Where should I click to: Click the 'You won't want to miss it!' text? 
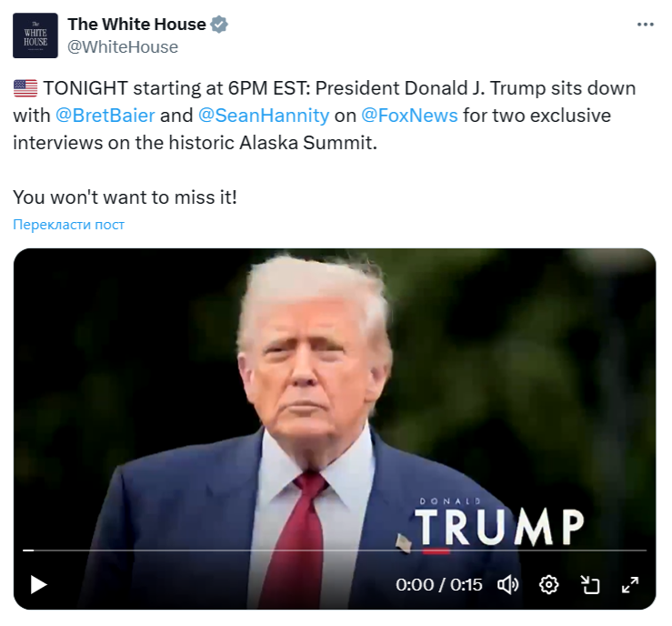[125, 197]
